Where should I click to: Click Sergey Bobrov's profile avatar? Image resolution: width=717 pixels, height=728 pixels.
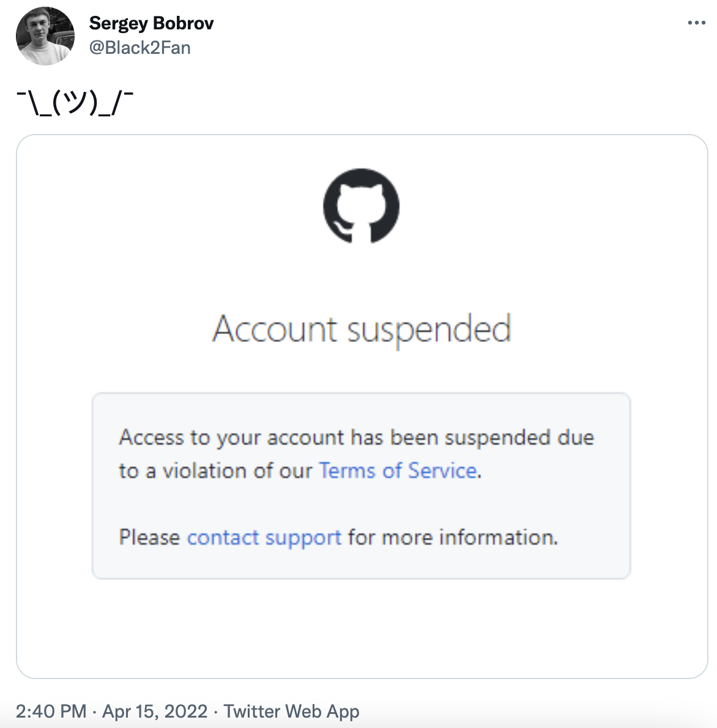(45, 36)
